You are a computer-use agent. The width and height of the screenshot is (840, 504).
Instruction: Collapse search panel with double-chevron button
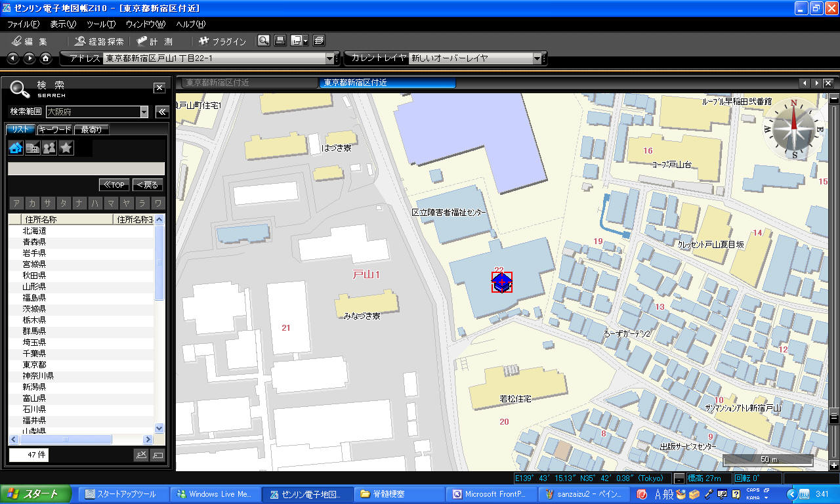(x=162, y=112)
